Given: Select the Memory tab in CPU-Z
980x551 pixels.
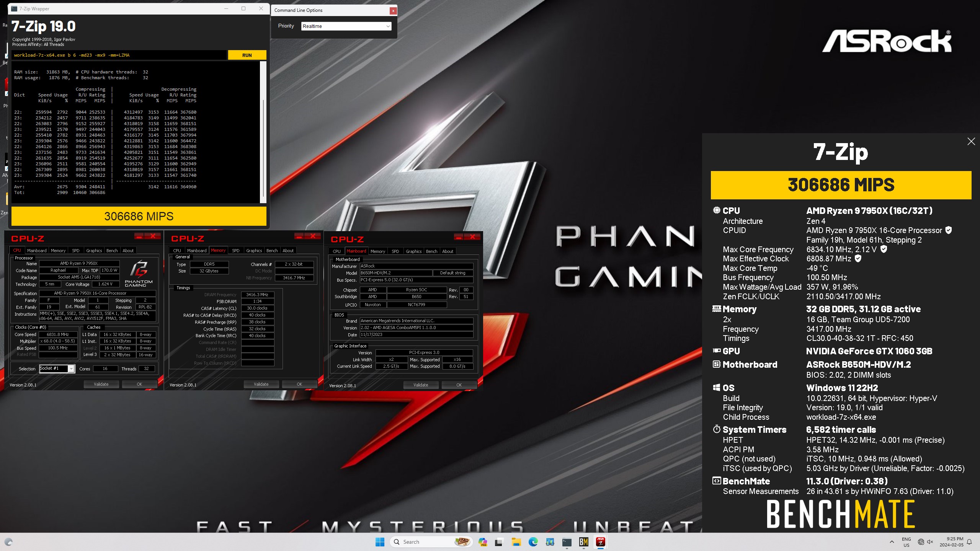Looking at the screenshot, I should [218, 250].
